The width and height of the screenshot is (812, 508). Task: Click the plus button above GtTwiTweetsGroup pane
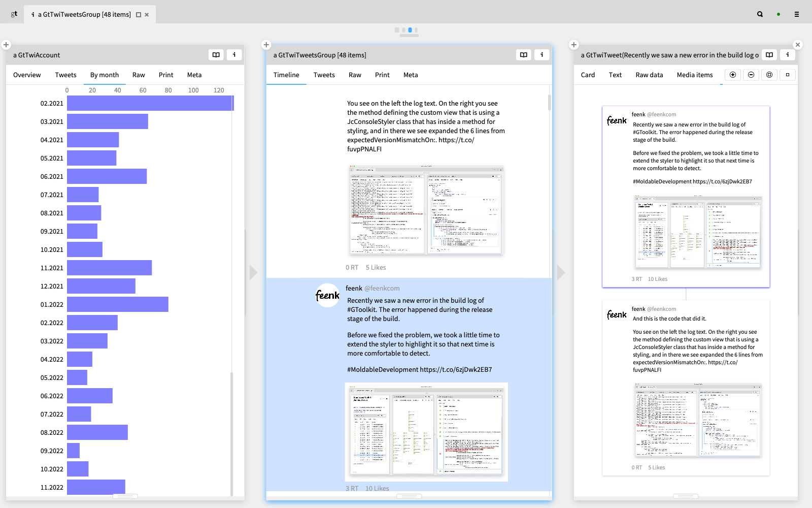pos(266,45)
